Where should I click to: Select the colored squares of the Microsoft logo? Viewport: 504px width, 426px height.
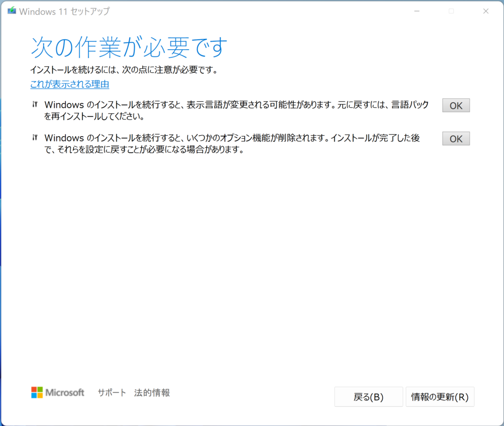36,393
